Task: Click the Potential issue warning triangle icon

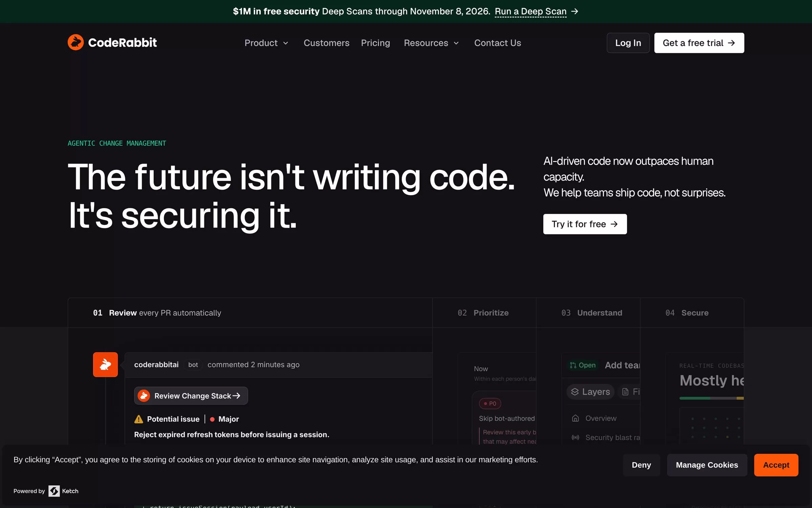Action: [139, 419]
